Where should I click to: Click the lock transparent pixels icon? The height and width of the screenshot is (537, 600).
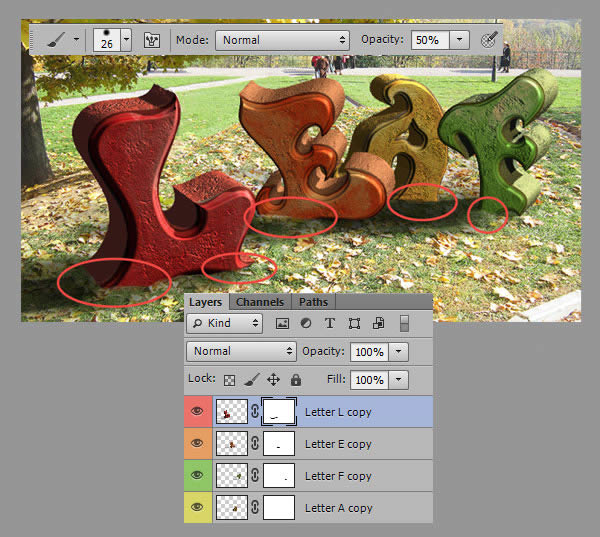[228, 380]
